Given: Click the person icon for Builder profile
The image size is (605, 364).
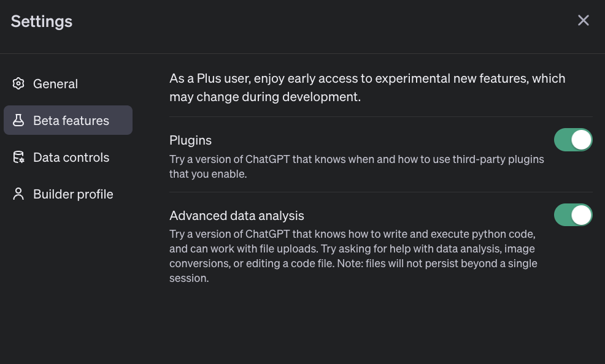Looking at the screenshot, I should pos(18,194).
